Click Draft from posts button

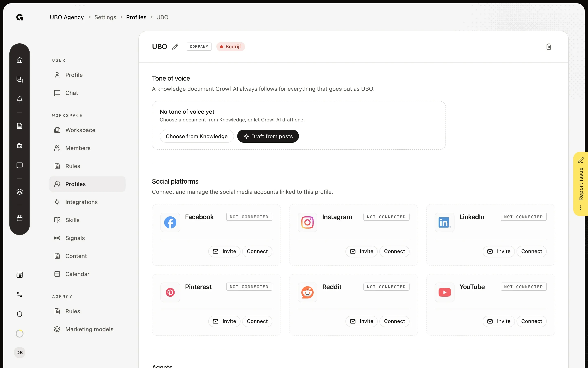tap(268, 136)
